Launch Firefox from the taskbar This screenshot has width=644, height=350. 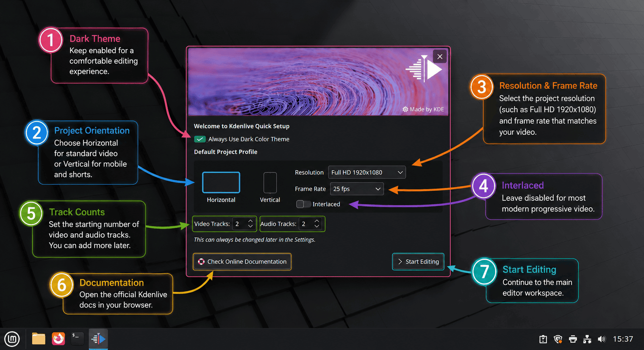[58, 339]
